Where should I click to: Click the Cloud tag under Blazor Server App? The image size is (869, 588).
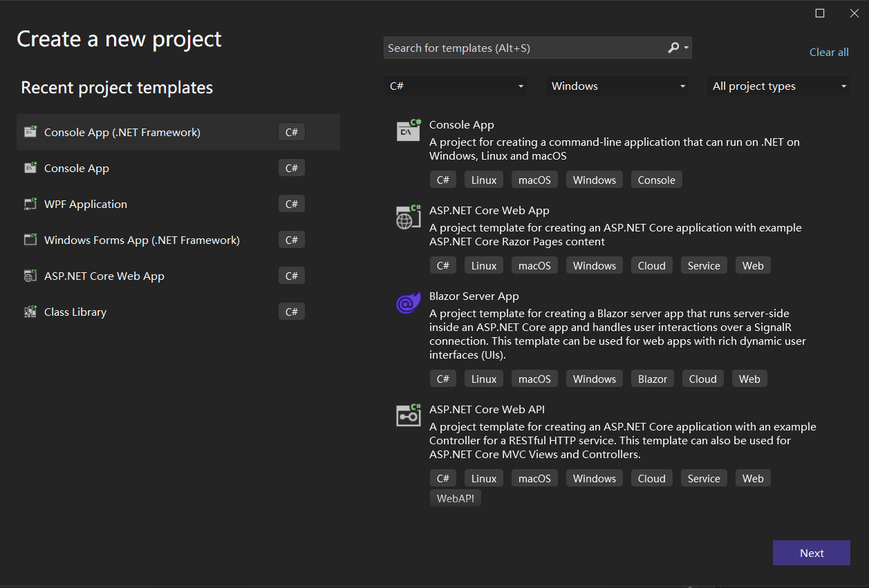pos(703,379)
